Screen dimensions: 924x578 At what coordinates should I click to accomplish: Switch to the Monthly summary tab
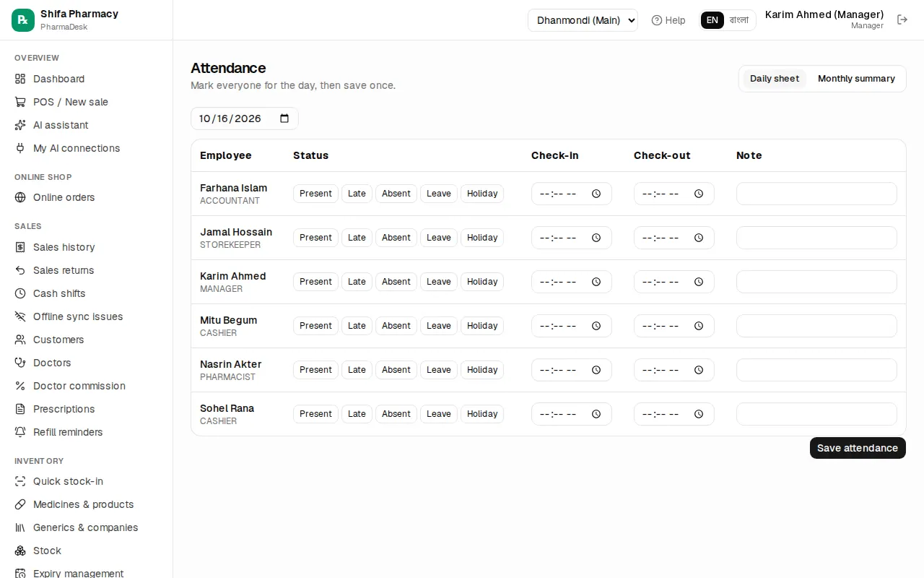pyautogui.click(x=856, y=79)
